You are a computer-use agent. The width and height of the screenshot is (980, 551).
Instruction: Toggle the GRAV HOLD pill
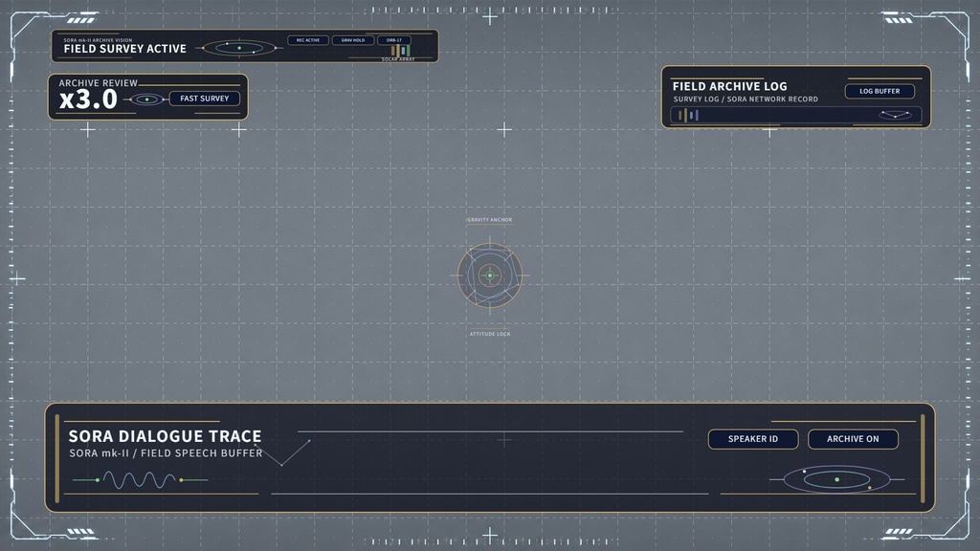coord(353,40)
